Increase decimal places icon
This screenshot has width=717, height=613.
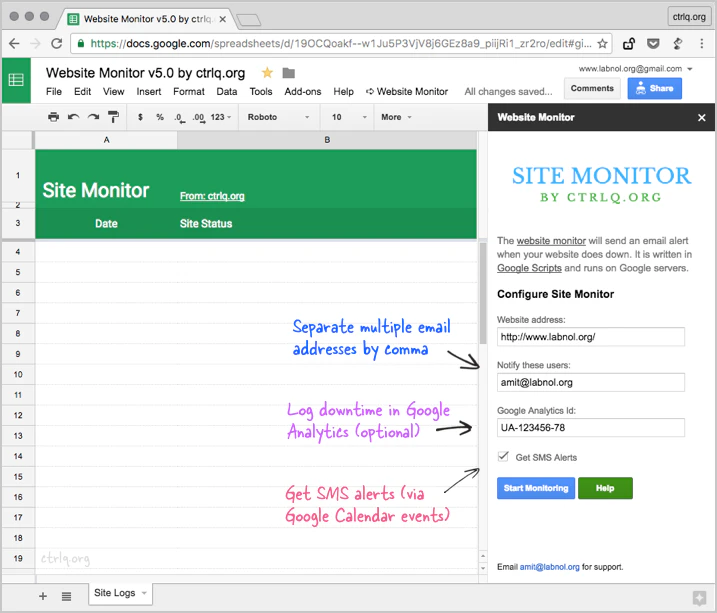(x=198, y=117)
